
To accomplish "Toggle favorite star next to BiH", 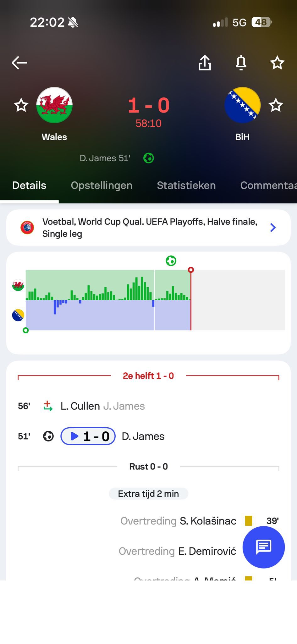I will coord(276,105).
